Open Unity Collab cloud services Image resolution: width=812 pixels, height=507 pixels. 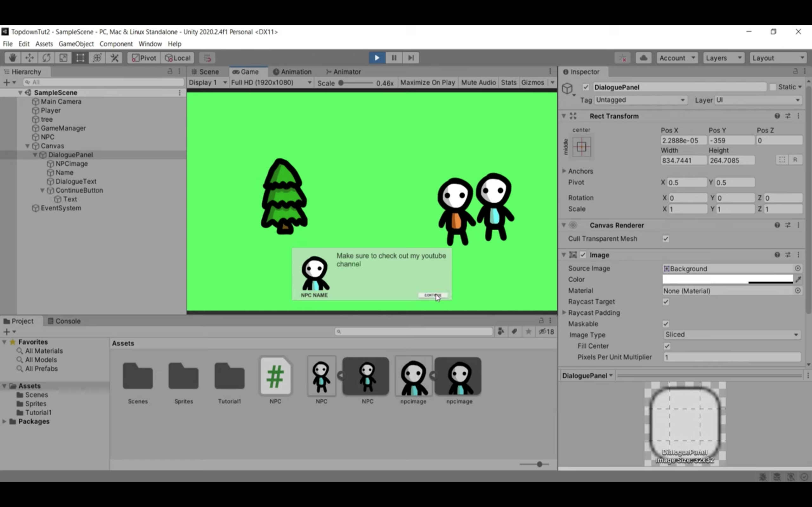644,58
